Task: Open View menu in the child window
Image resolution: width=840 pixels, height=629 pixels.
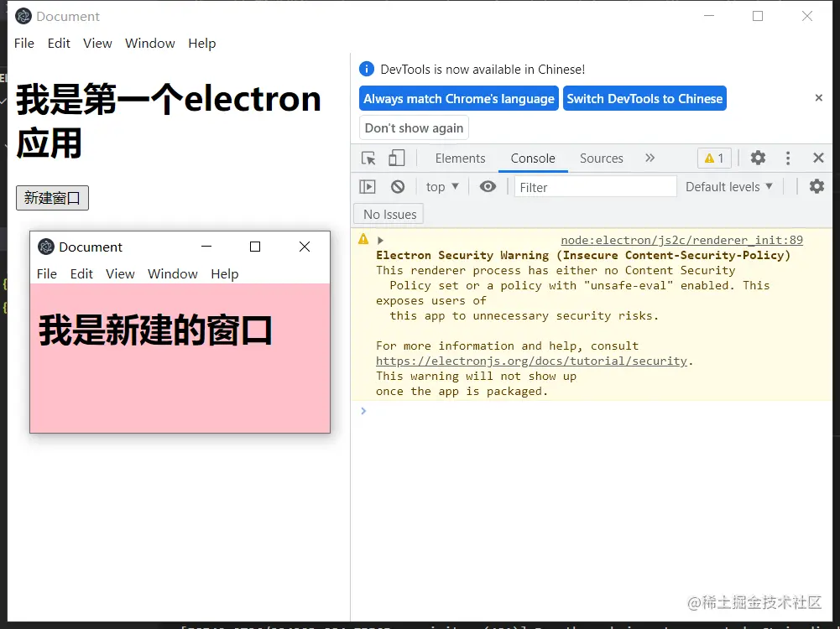Action: 120,274
